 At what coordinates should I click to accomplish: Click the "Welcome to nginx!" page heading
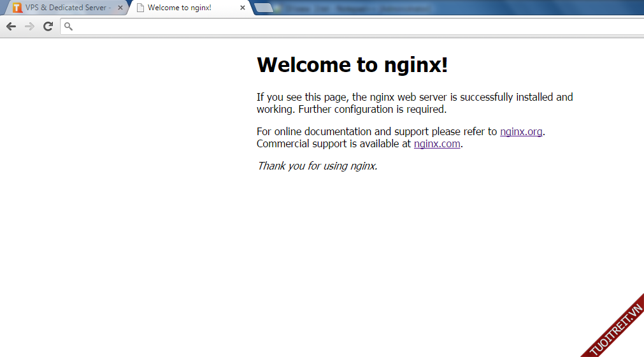(352, 64)
